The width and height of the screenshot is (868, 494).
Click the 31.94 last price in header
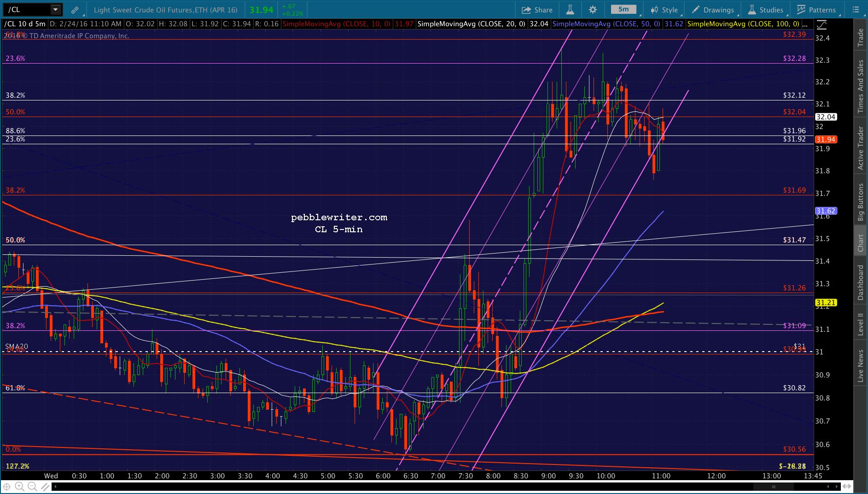pyautogui.click(x=261, y=10)
